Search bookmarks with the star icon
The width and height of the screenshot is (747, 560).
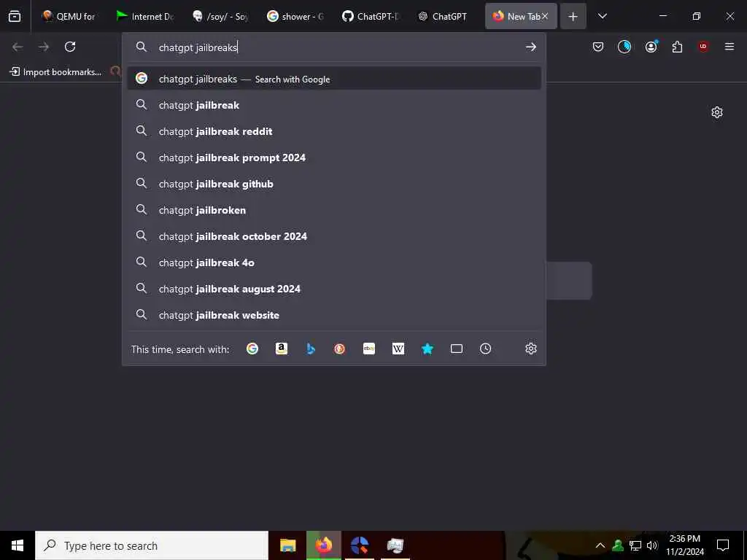click(x=427, y=349)
